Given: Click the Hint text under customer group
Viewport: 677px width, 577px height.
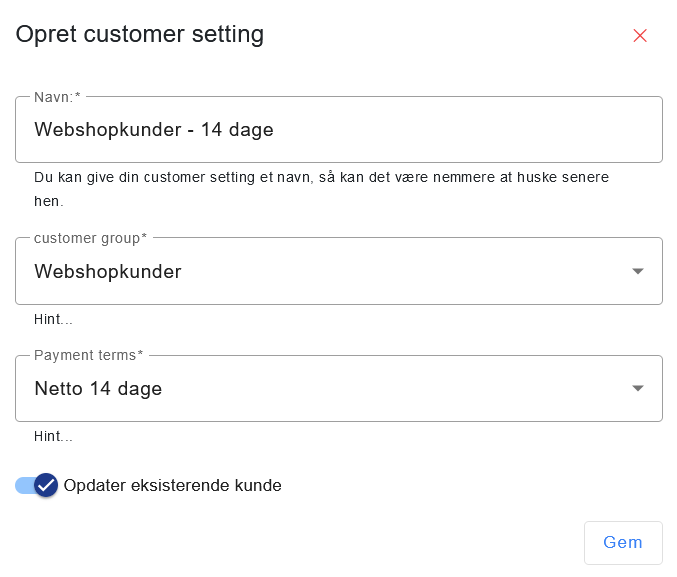Looking at the screenshot, I should pyautogui.click(x=53, y=320).
